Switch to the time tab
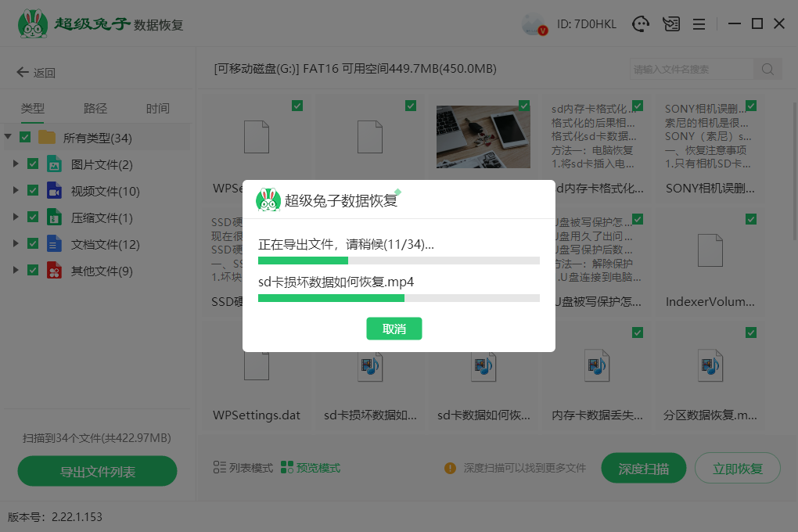 point(157,109)
